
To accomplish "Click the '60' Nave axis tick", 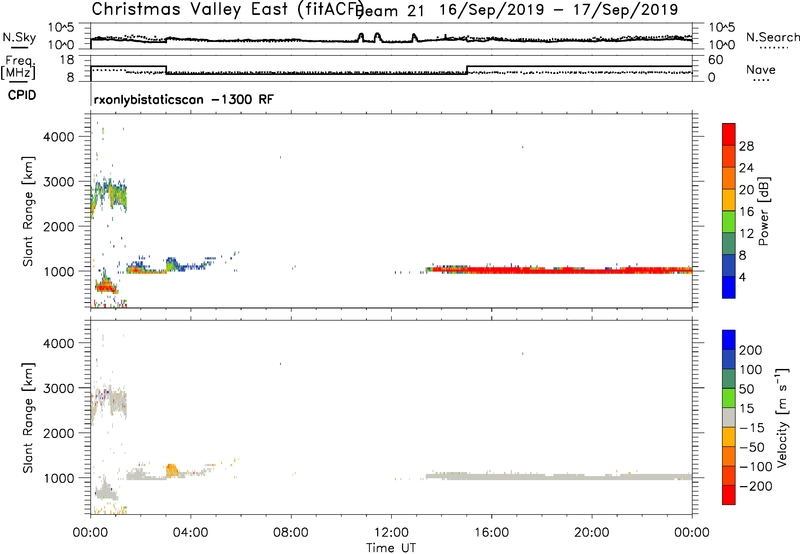I will (715, 60).
